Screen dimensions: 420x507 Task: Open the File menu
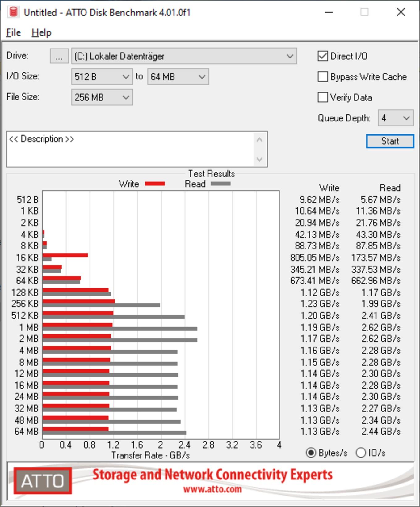14,32
